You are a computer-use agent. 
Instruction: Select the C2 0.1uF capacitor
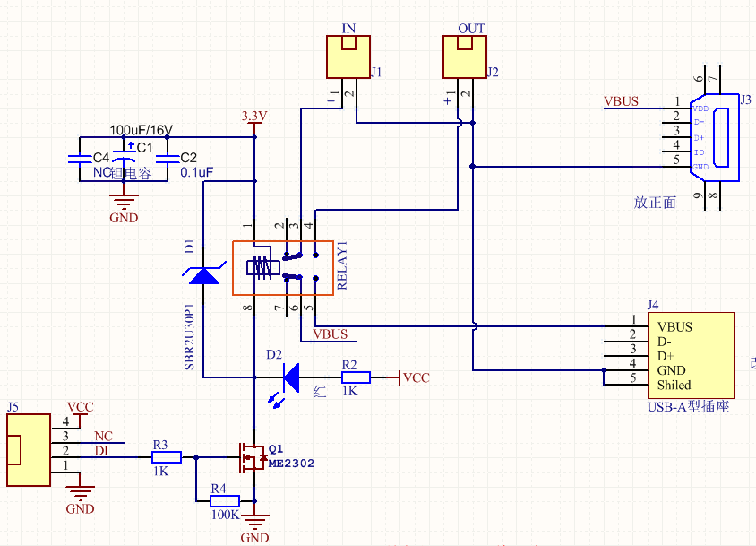pos(168,160)
